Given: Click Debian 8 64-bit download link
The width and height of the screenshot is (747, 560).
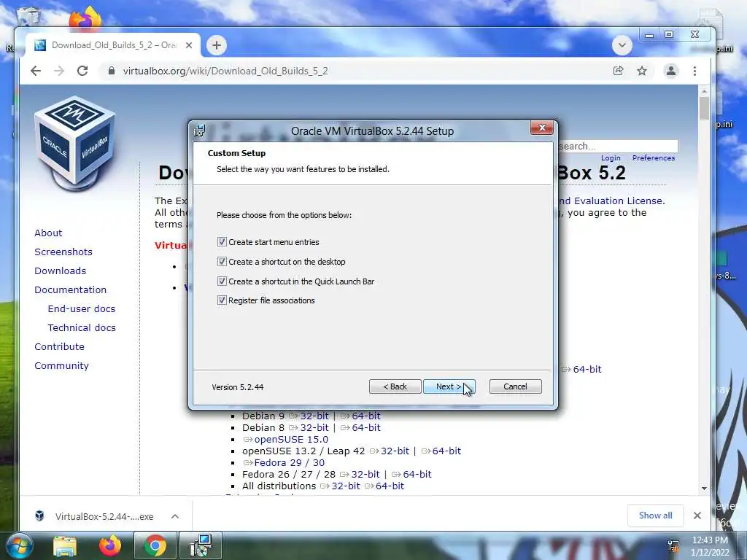Looking at the screenshot, I should pos(366,427).
